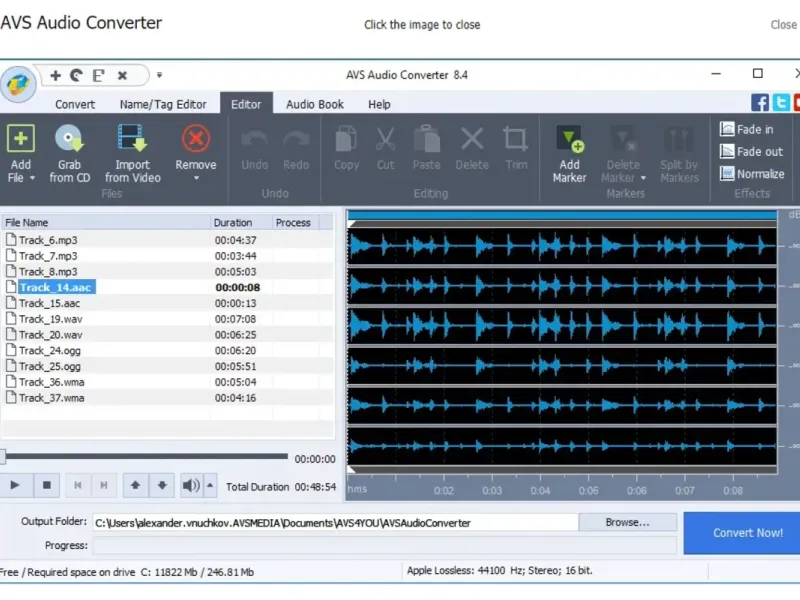The image size is (800, 600).
Task: Click the Remove icon
Action: 196,138
